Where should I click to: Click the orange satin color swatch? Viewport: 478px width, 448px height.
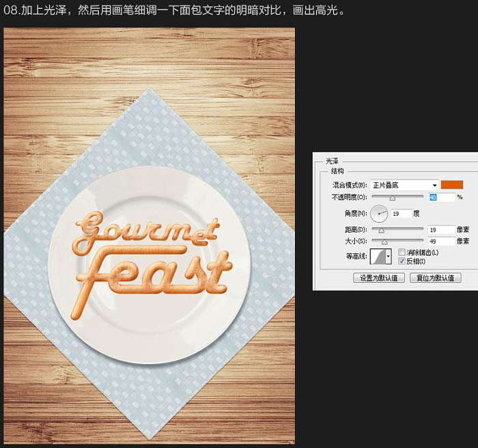tap(452, 184)
